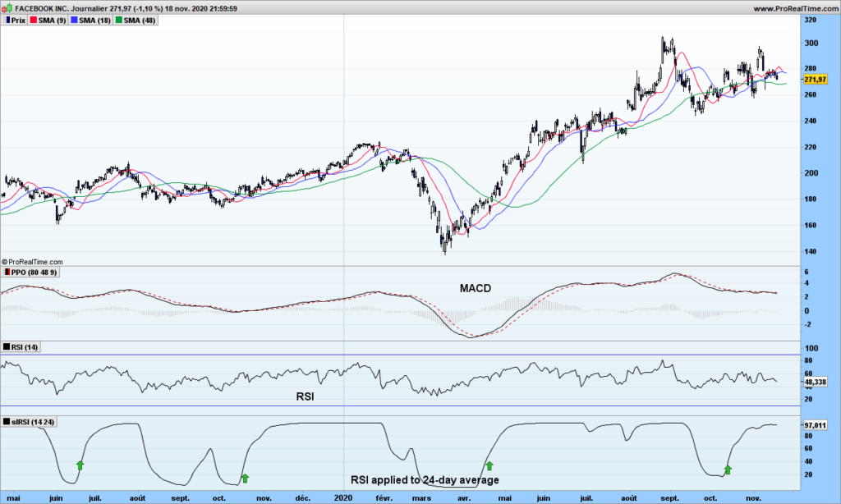Click the 48,338 RSI value tag
This screenshot has height=504, width=841.
816,383
